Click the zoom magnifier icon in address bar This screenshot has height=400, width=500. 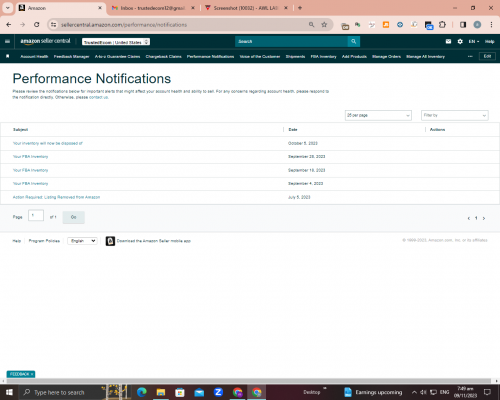(311, 25)
